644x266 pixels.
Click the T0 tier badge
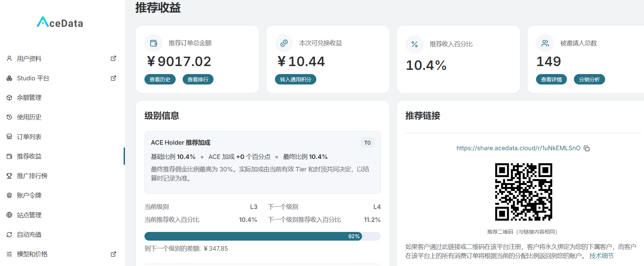coord(367,143)
